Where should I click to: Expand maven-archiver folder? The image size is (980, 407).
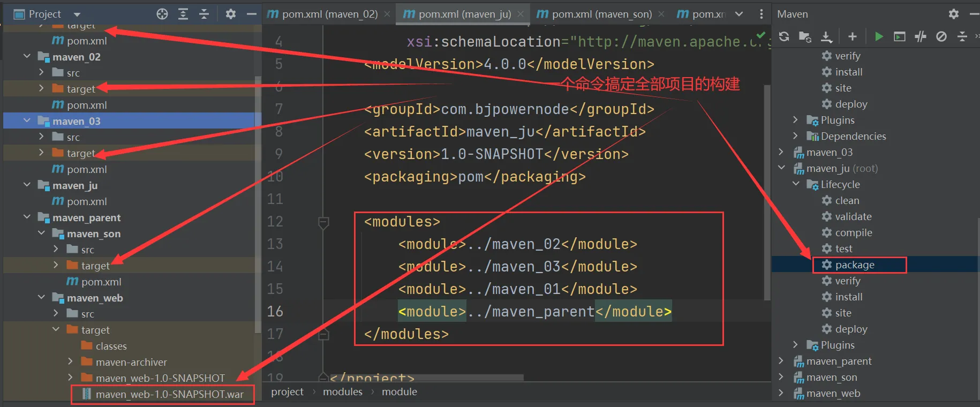click(x=70, y=361)
